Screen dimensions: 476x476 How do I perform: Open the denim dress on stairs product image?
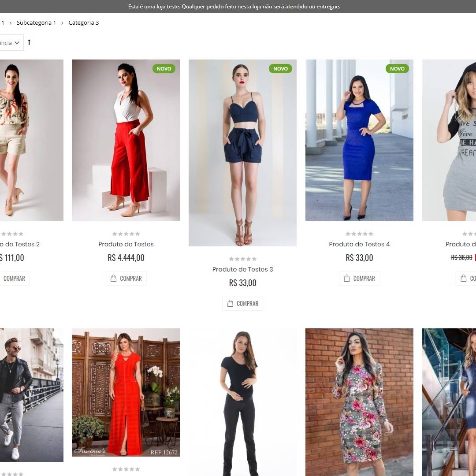(449, 402)
